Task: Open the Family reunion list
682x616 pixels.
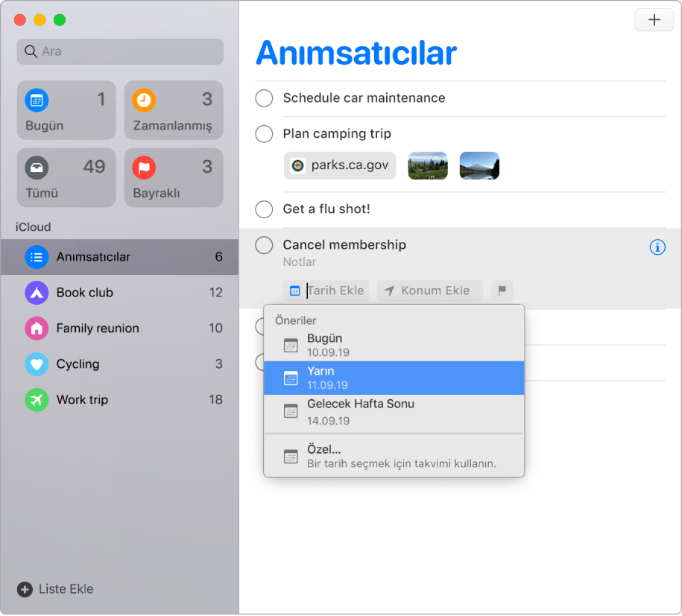Action: (119, 328)
